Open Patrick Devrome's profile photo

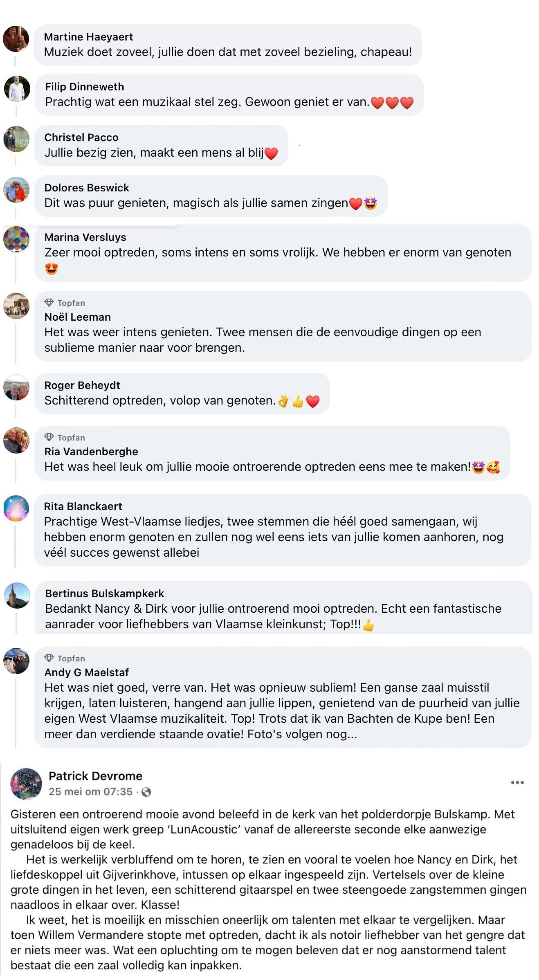pos(26,784)
